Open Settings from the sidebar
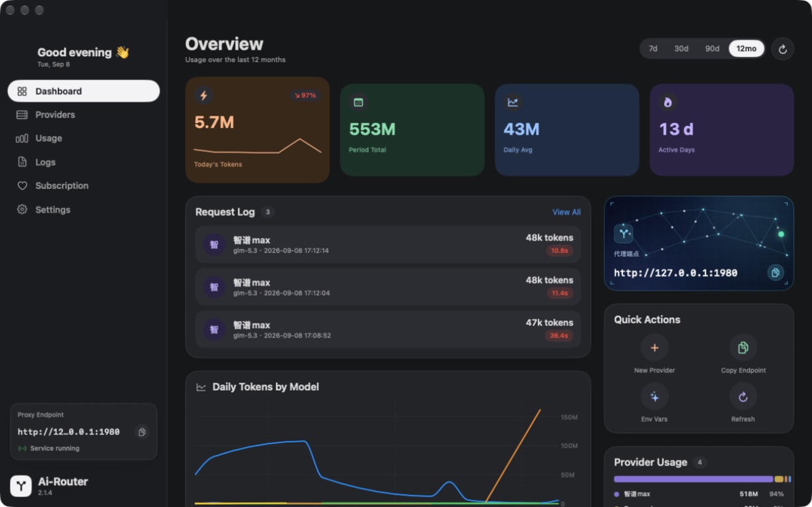 pyautogui.click(x=84, y=210)
